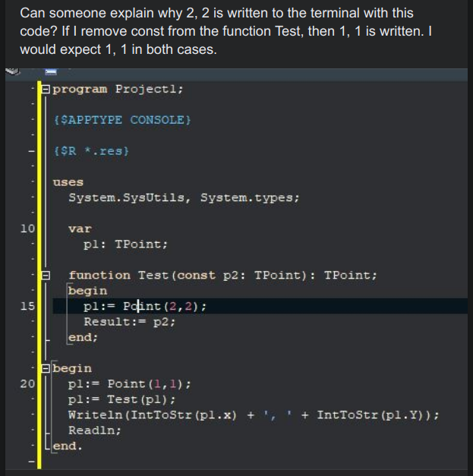The image size is (473, 476).
Task: Click 'const' in the Test function signature
Action: tap(196, 276)
